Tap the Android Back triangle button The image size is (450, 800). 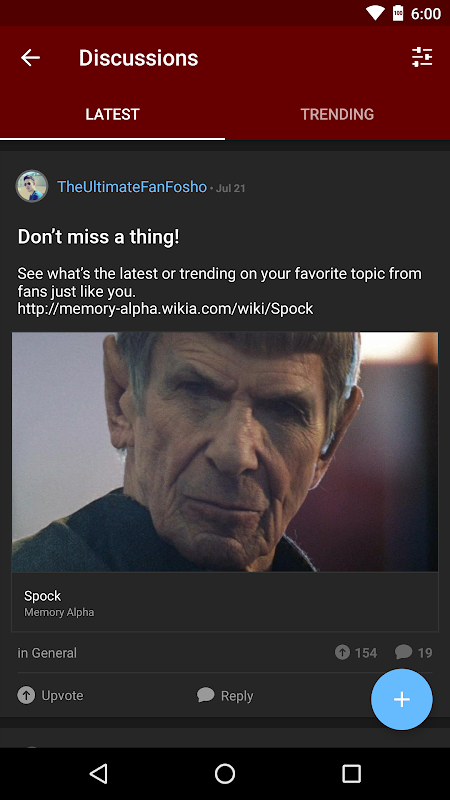pyautogui.click(x=98, y=773)
